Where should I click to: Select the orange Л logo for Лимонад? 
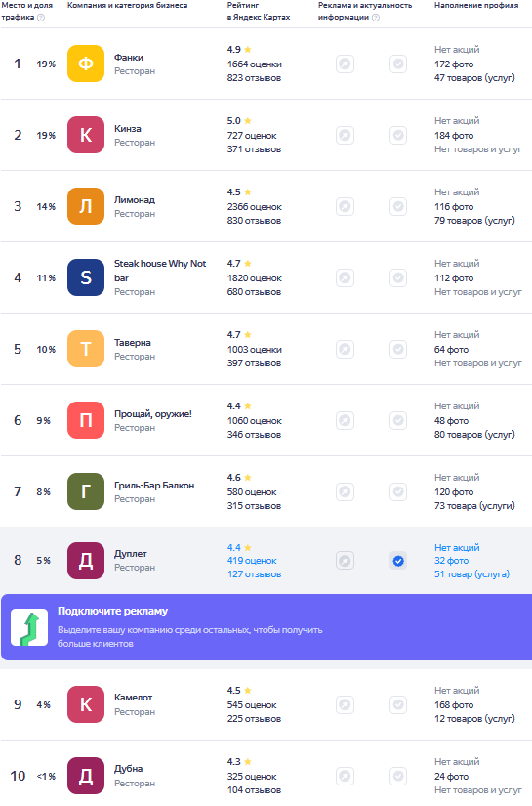pyautogui.click(x=86, y=207)
